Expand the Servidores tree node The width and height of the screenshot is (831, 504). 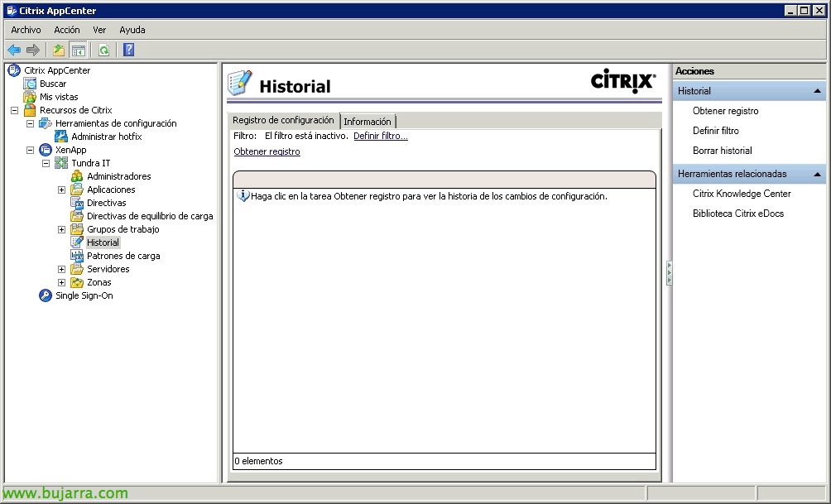(61, 269)
